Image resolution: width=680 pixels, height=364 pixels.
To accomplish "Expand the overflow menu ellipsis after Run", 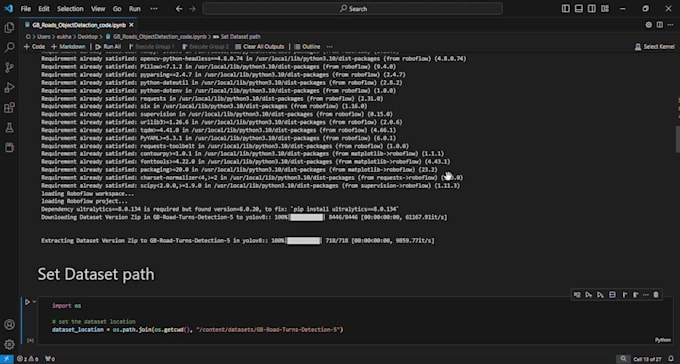I will 154,9.
